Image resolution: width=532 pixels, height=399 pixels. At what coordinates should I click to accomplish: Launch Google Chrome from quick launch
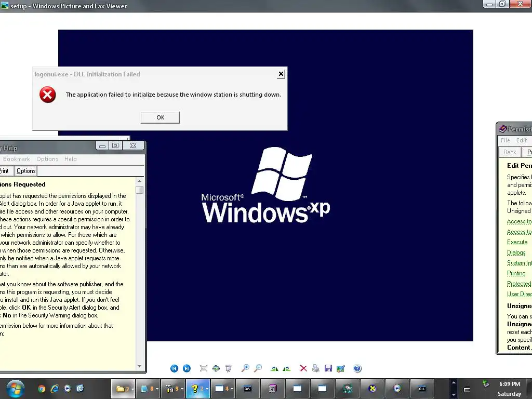42,389
